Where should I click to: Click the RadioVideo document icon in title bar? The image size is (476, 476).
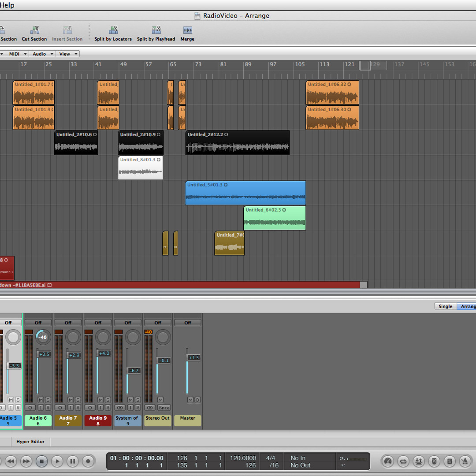coord(197,16)
